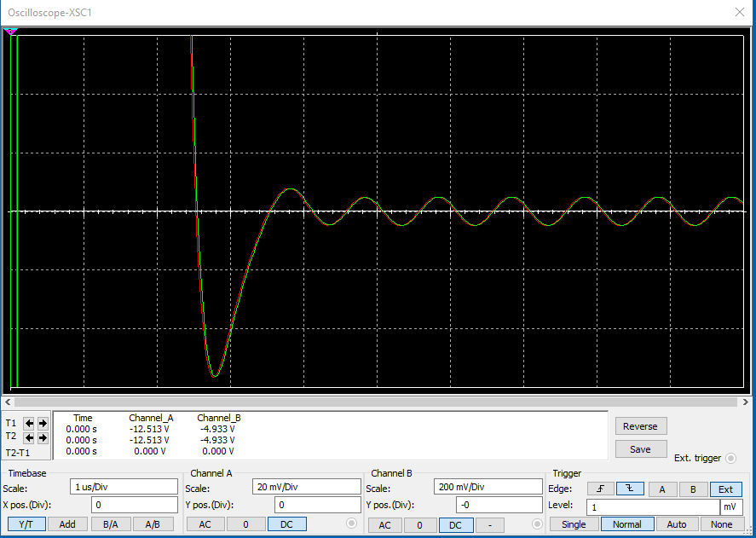This screenshot has height=538, width=756.
Task: Click the trigger Level input box
Action: 652,508
